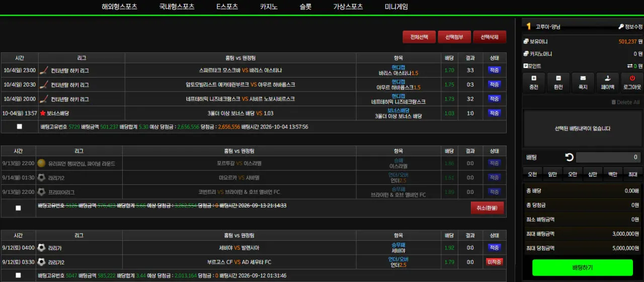Check the bet 5047 selection checkbox

point(19,275)
